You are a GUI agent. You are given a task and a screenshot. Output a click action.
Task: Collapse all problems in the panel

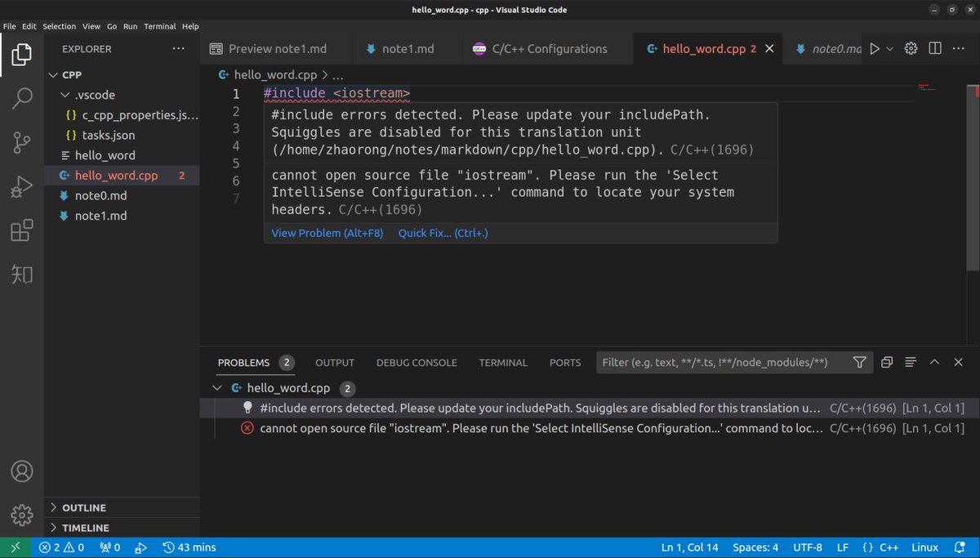tap(886, 362)
